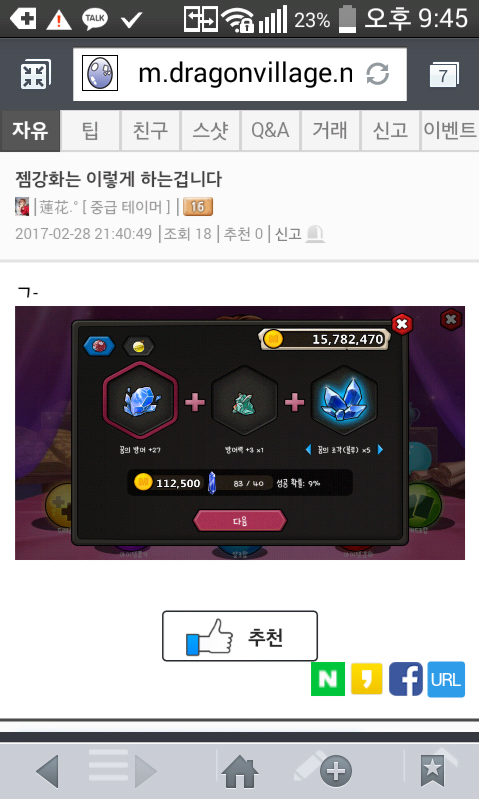The height and width of the screenshot is (799, 479).
Task: Copy post link with URL icon
Action: click(x=446, y=679)
